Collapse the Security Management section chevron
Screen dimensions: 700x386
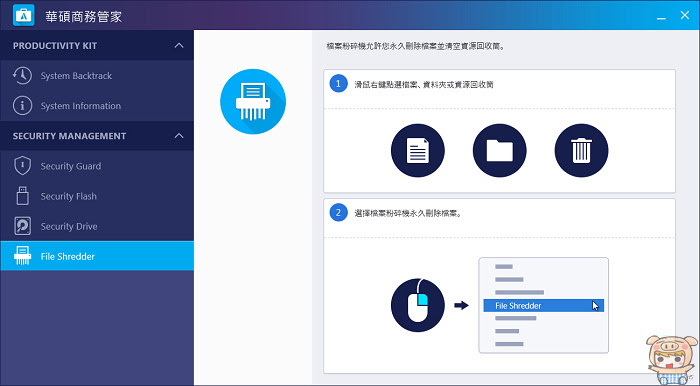pyautogui.click(x=179, y=136)
